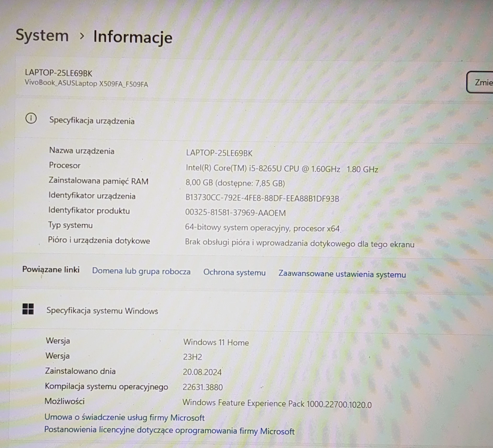
Task: Click the info icon beside Specyfikacja urządzenia
Action: 31,118
